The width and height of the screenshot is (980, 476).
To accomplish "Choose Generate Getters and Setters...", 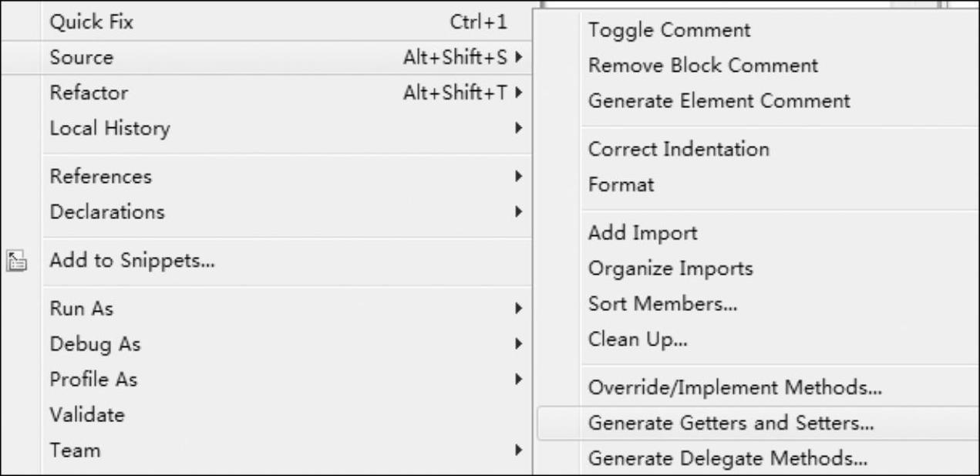I will pyautogui.click(x=757, y=424).
